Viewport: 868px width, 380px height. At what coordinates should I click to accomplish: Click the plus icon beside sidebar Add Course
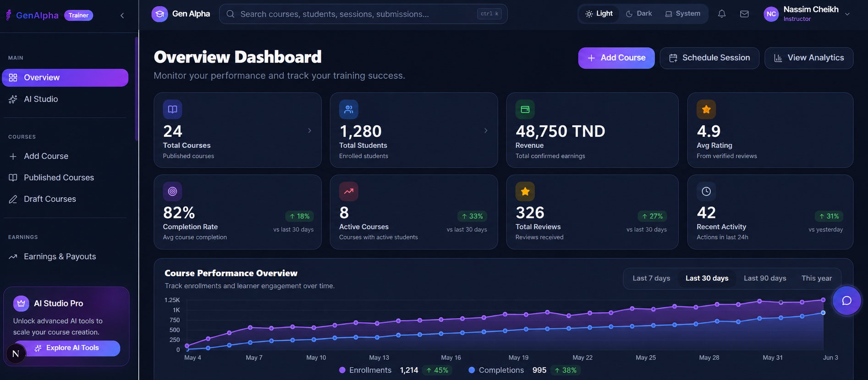tap(13, 156)
